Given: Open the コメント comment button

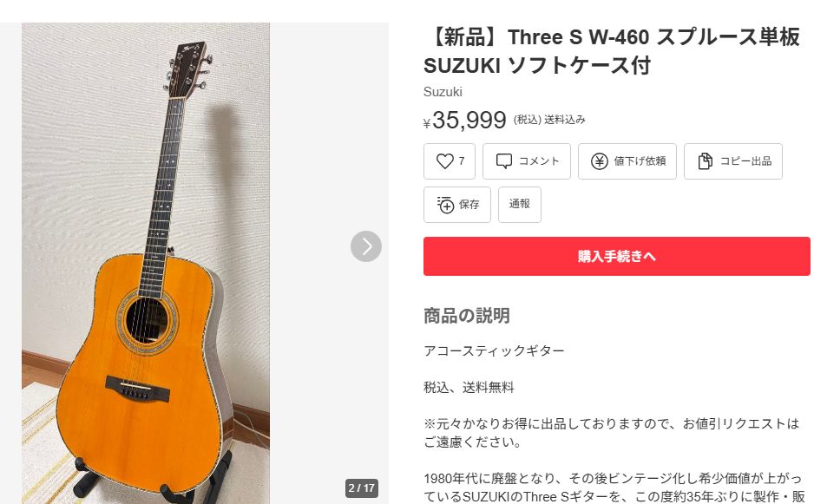Looking at the screenshot, I should (527, 161).
